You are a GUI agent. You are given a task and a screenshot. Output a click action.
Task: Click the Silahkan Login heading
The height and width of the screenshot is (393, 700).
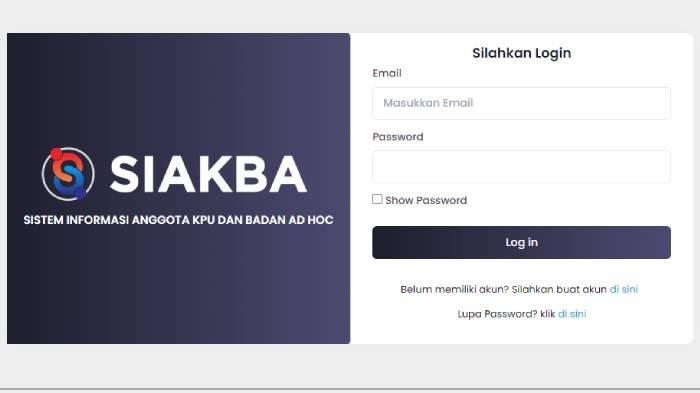pos(521,53)
